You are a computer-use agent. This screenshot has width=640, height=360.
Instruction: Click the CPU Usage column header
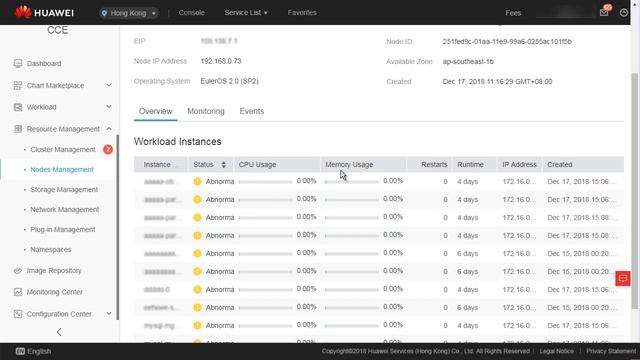(258, 164)
